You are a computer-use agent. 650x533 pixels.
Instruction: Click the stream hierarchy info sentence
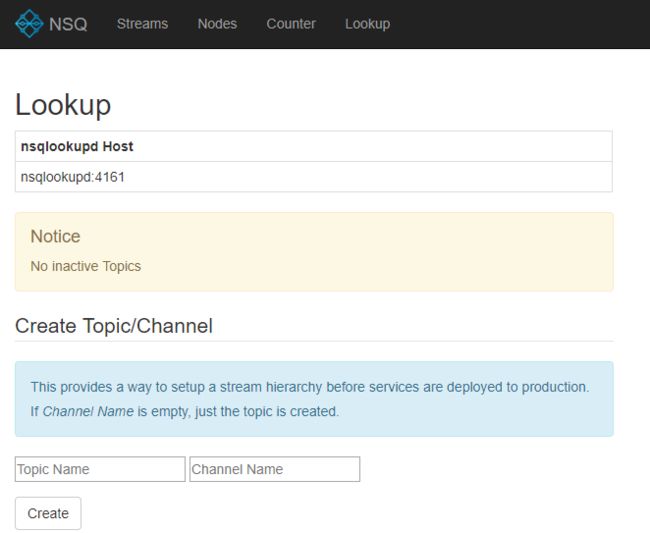(310, 387)
